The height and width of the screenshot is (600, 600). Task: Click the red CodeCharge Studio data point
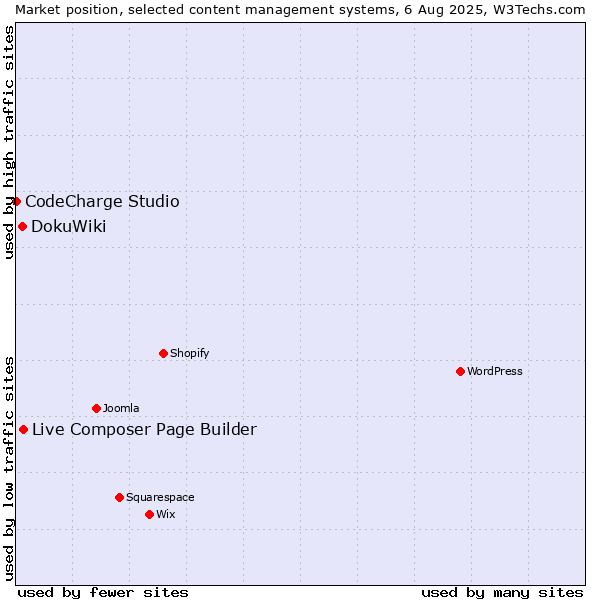point(16,202)
